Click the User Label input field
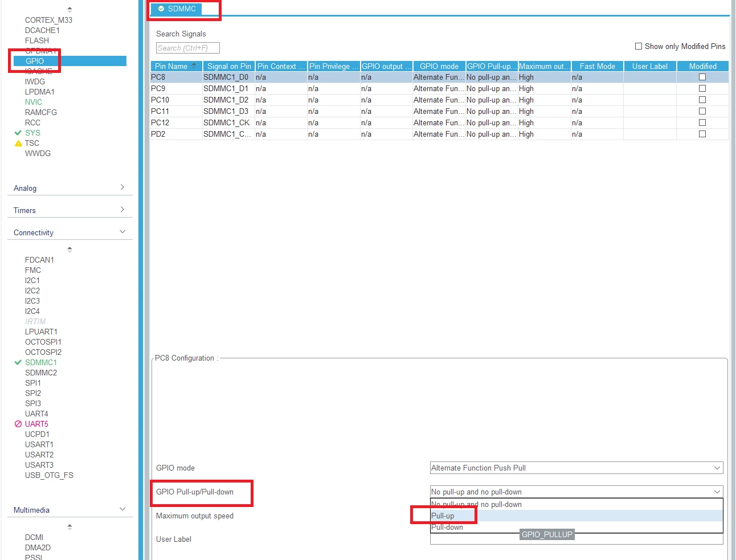This screenshot has width=736, height=560. click(x=576, y=539)
